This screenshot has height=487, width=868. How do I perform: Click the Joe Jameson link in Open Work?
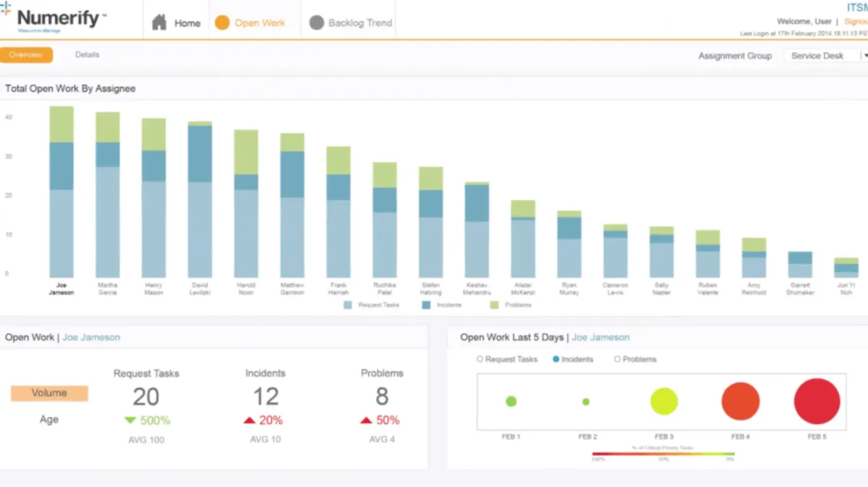click(x=91, y=337)
